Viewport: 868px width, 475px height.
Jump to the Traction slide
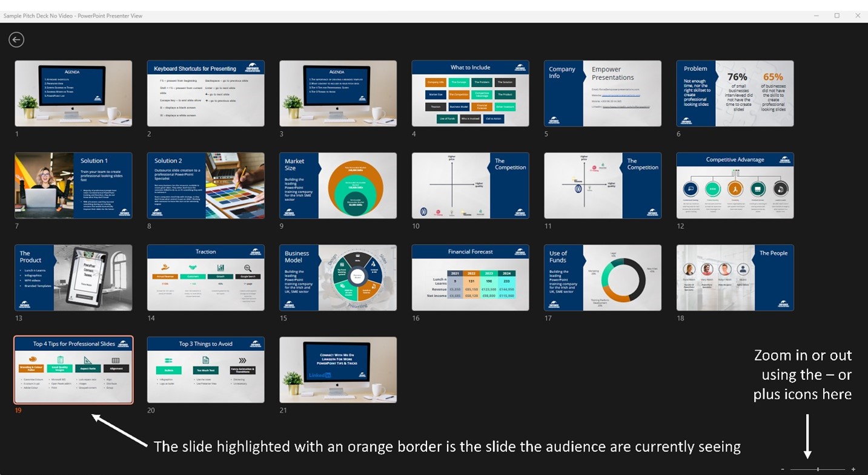(x=205, y=277)
